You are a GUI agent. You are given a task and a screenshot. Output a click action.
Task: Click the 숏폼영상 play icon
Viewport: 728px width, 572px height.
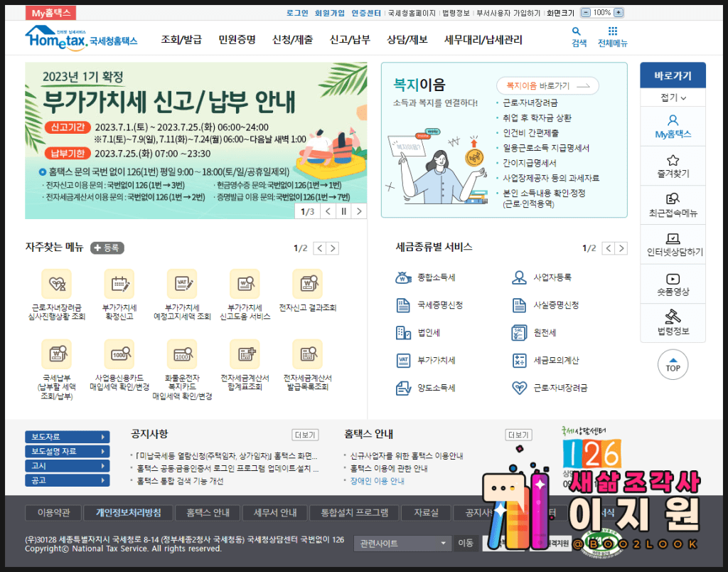click(x=673, y=279)
